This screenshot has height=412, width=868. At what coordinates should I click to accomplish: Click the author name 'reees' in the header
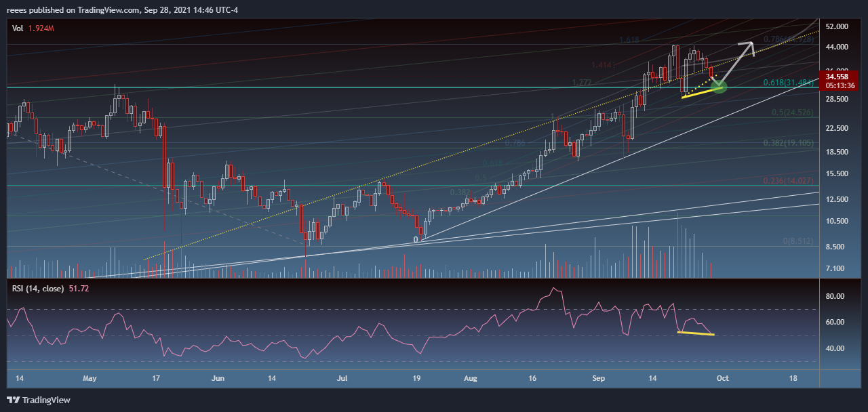point(16,10)
